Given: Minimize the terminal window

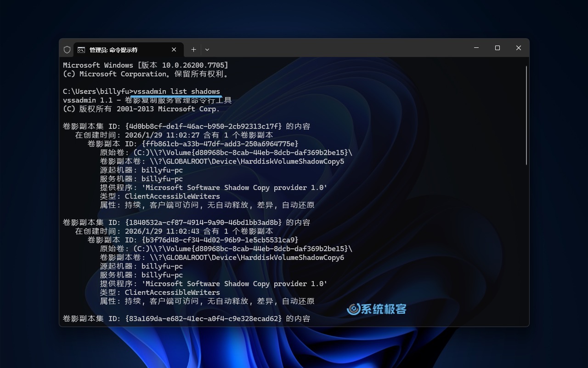Looking at the screenshot, I should pyautogui.click(x=476, y=48).
